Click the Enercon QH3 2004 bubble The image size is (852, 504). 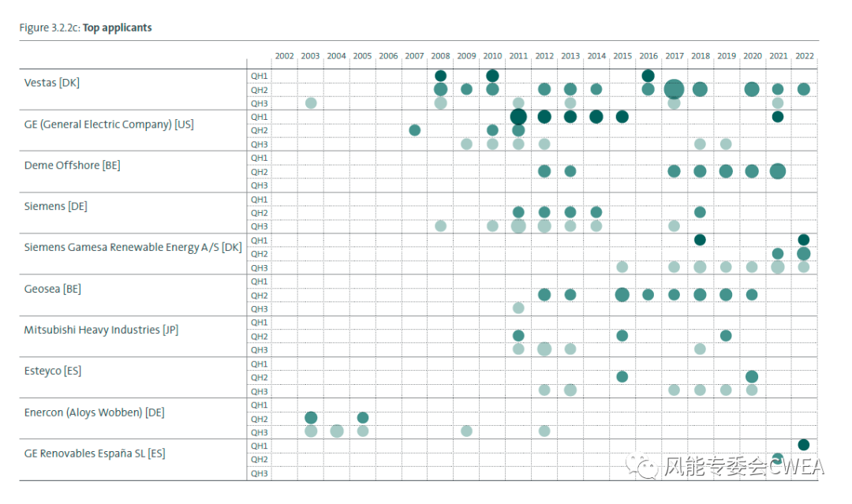coord(337,431)
